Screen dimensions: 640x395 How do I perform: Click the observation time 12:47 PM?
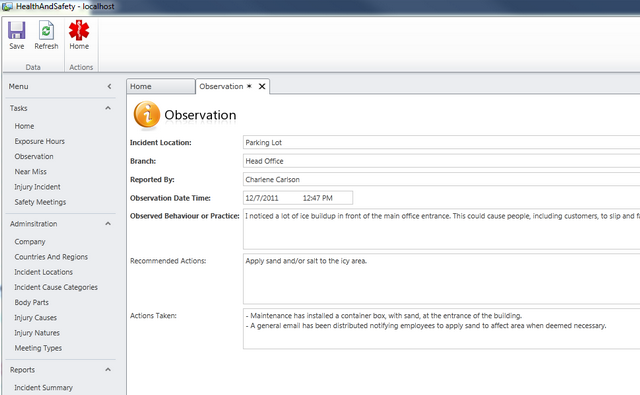coord(318,198)
